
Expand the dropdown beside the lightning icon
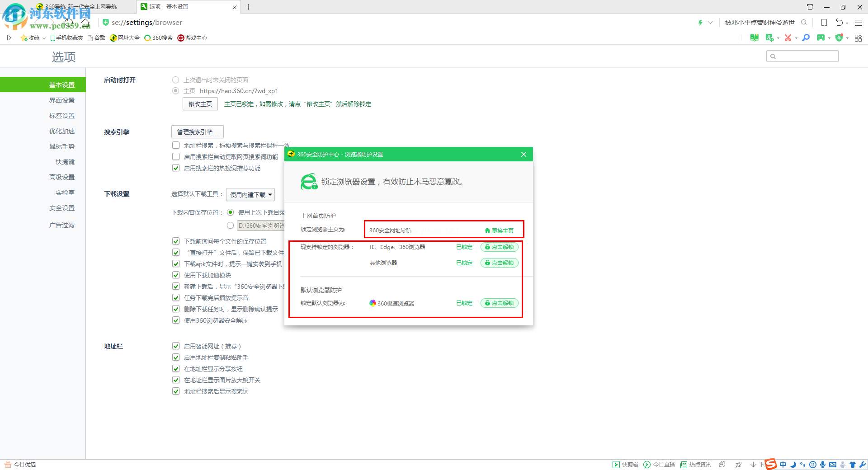[x=710, y=22]
